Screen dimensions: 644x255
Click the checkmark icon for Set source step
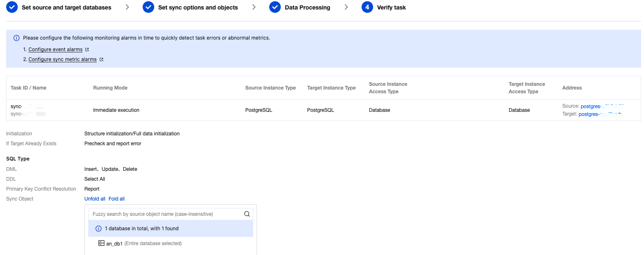tap(12, 7)
